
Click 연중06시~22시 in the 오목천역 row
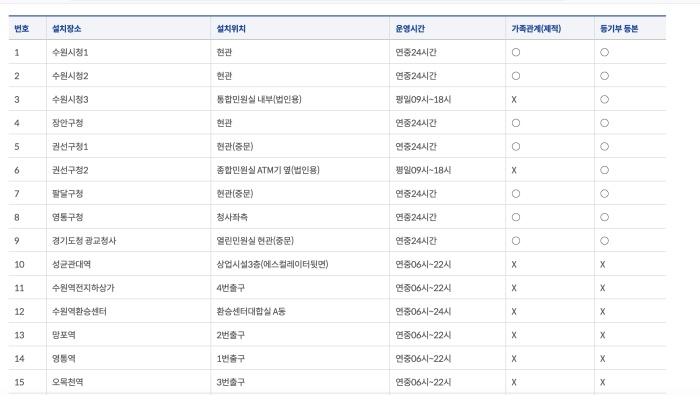coord(423,382)
